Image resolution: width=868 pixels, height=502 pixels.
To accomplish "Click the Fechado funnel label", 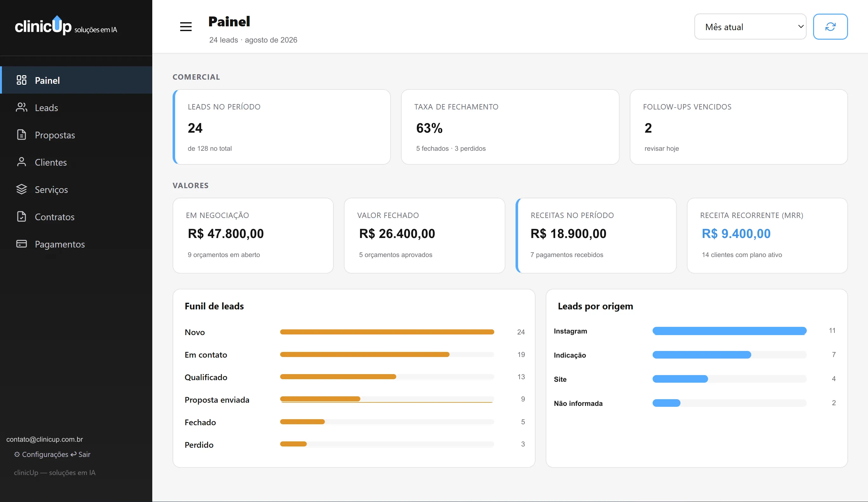I will 200,422.
